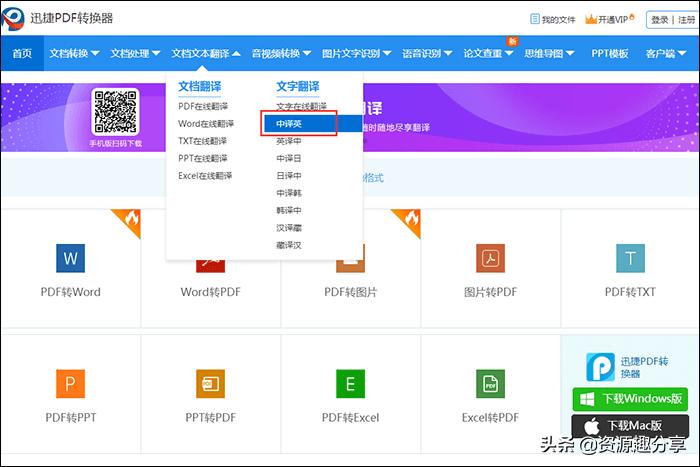The width and height of the screenshot is (700, 467).
Task: Expand the 客户端 menu
Action: point(666,54)
